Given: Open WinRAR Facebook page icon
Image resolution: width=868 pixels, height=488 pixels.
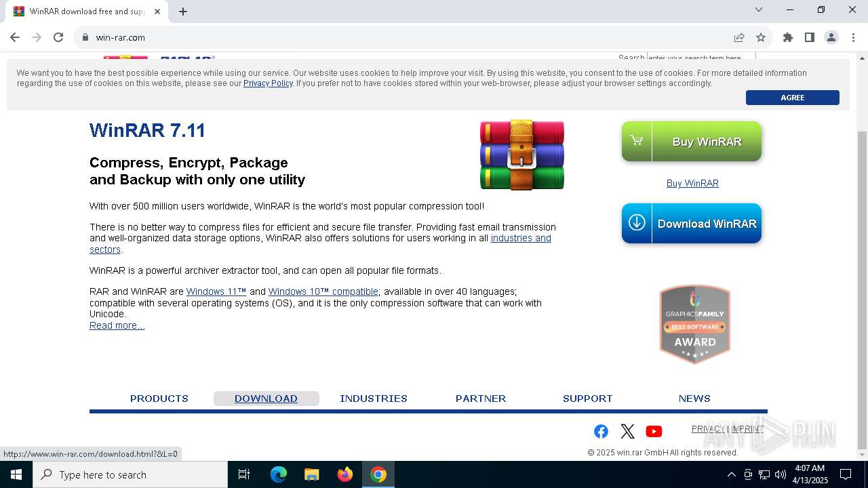Looking at the screenshot, I should point(601,431).
